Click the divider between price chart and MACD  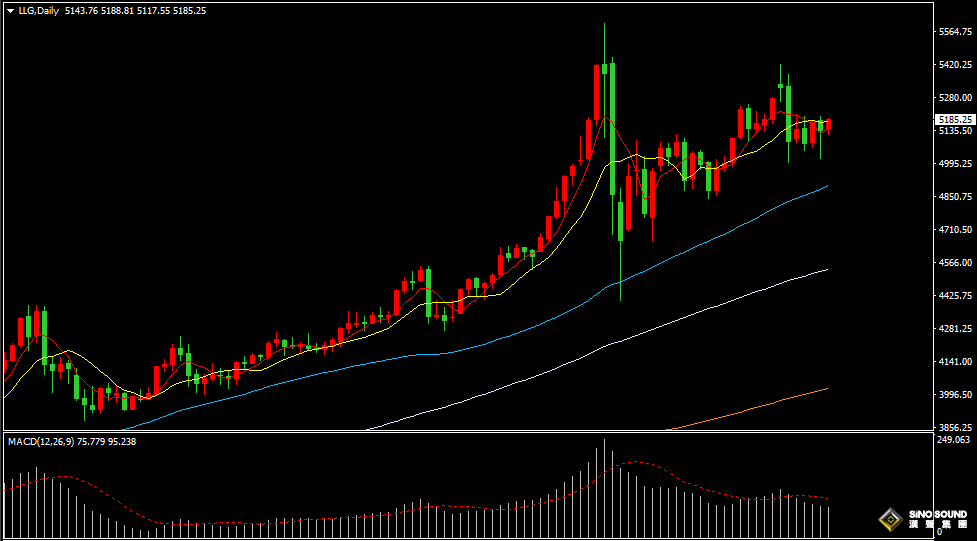(x=460, y=432)
